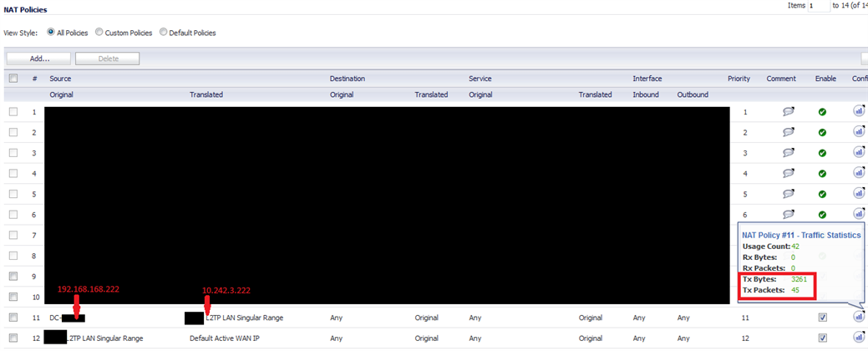This screenshot has height=351, width=868.
Task: Click the Enable column header
Action: coord(825,79)
